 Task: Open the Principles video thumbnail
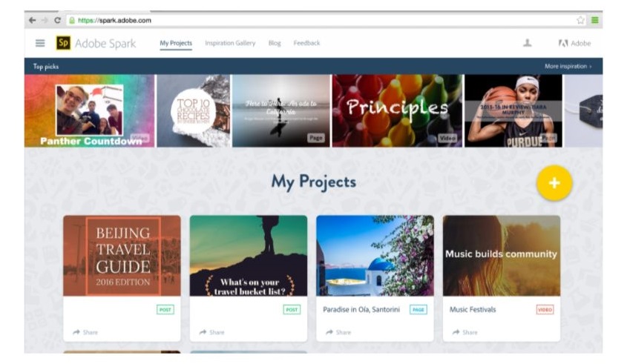pyautogui.click(x=397, y=110)
